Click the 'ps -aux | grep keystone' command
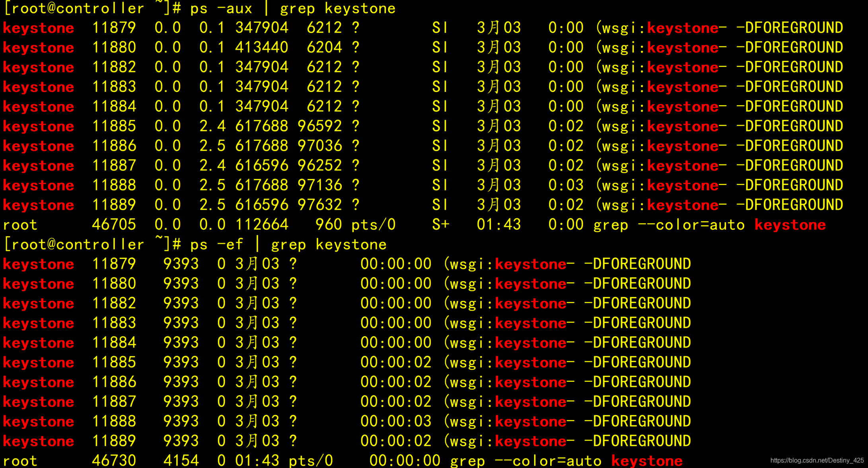This screenshot has width=868, height=468. pyautogui.click(x=292, y=8)
